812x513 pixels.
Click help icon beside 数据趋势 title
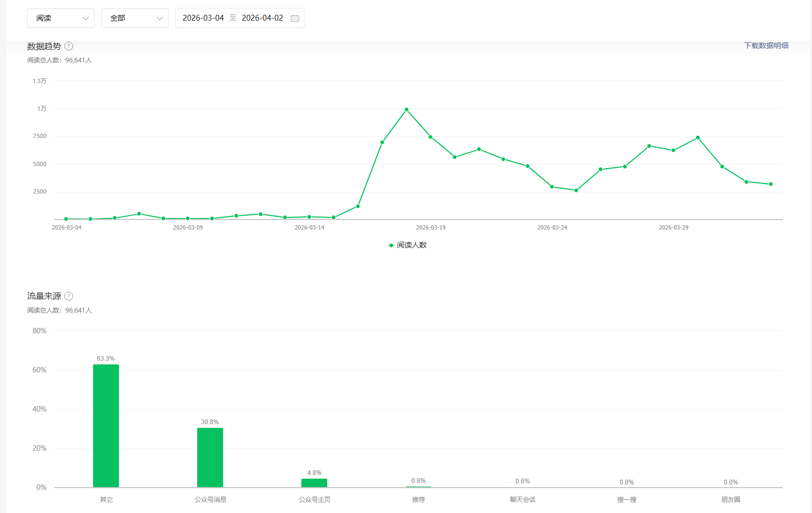69,46
